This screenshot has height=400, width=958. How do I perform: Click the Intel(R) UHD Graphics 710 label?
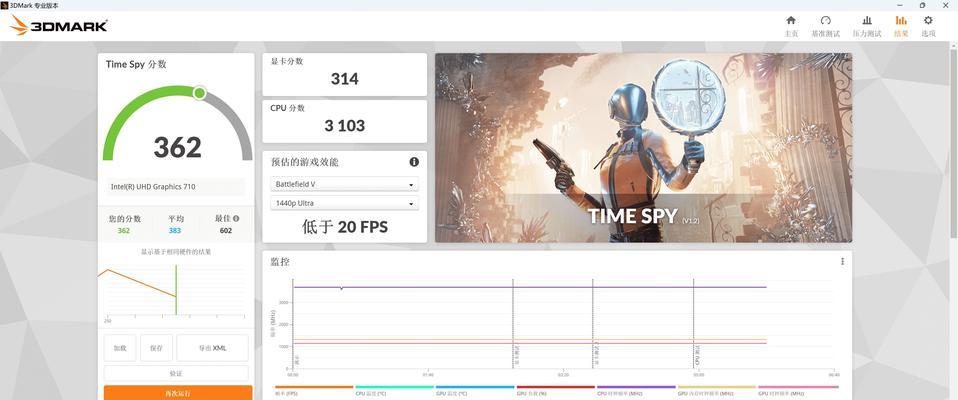pos(153,187)
